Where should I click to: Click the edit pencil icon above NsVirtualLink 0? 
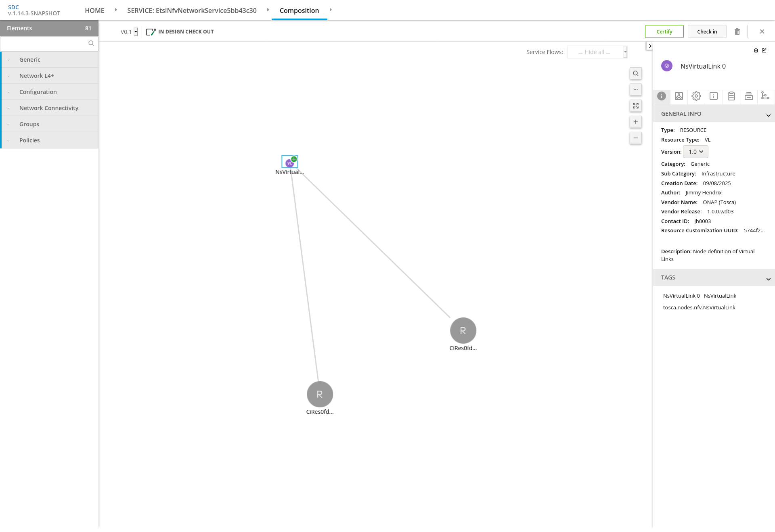(x=764, y=50)
